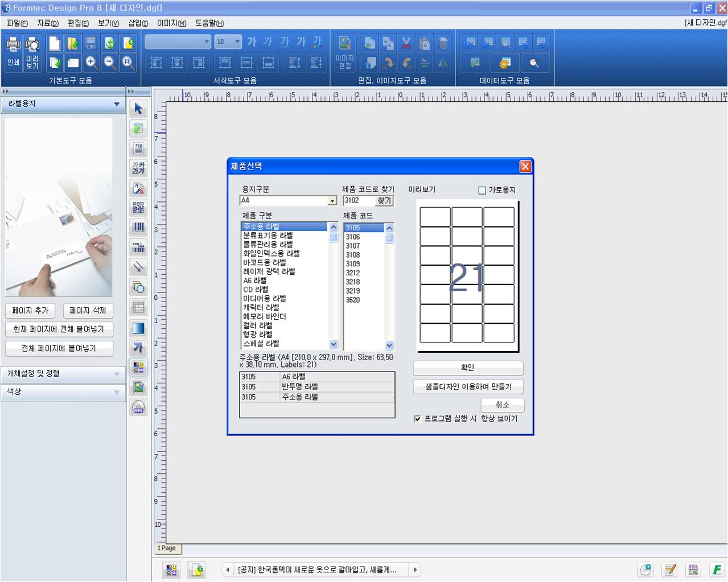Click the barcode with numbers tool
Image resolution: width=728 pixels, height=582 pixels.
pyautogui.click(x=138, y=247)
